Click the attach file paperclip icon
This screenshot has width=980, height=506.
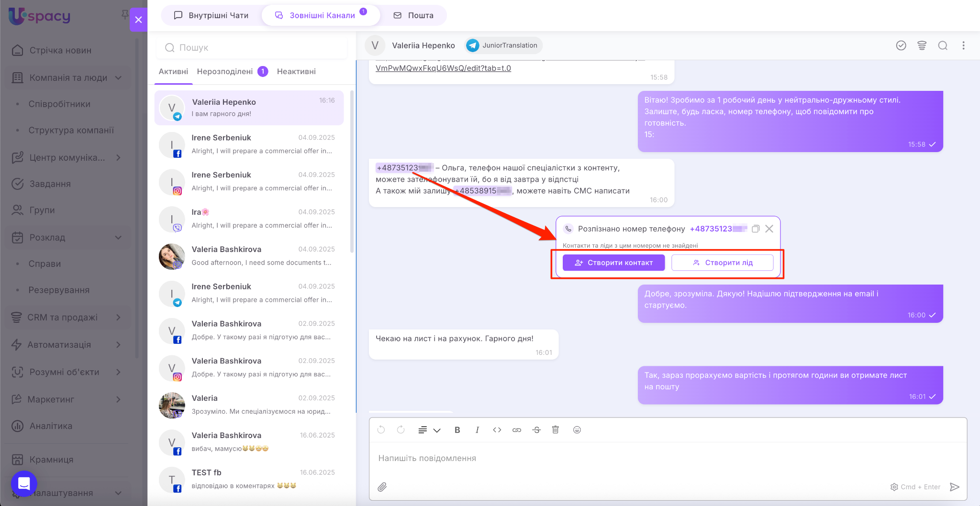(x=382, y=487)
